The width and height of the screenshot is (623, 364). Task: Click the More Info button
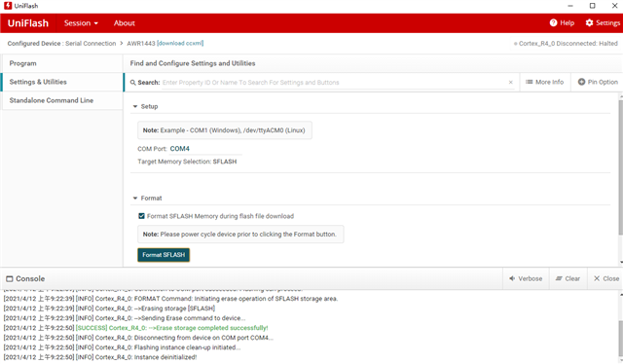[545, 82]
